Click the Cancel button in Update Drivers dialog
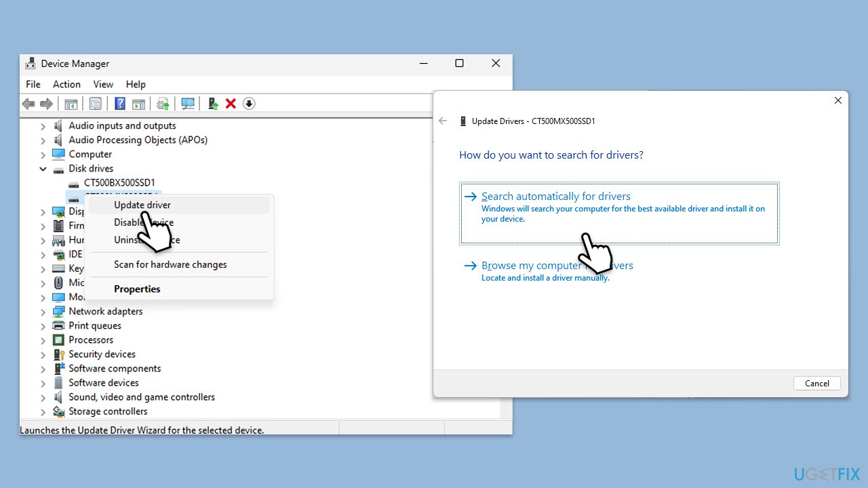 point(817,384)
